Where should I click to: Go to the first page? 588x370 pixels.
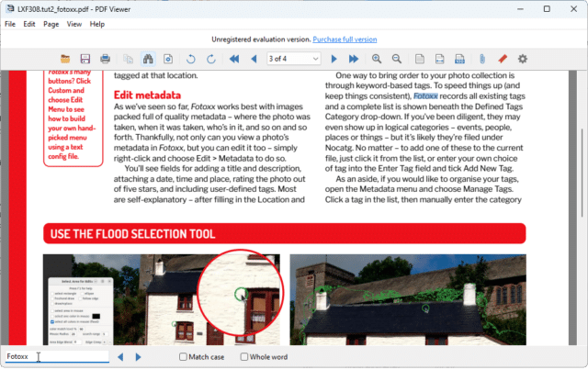coord(234,59)
